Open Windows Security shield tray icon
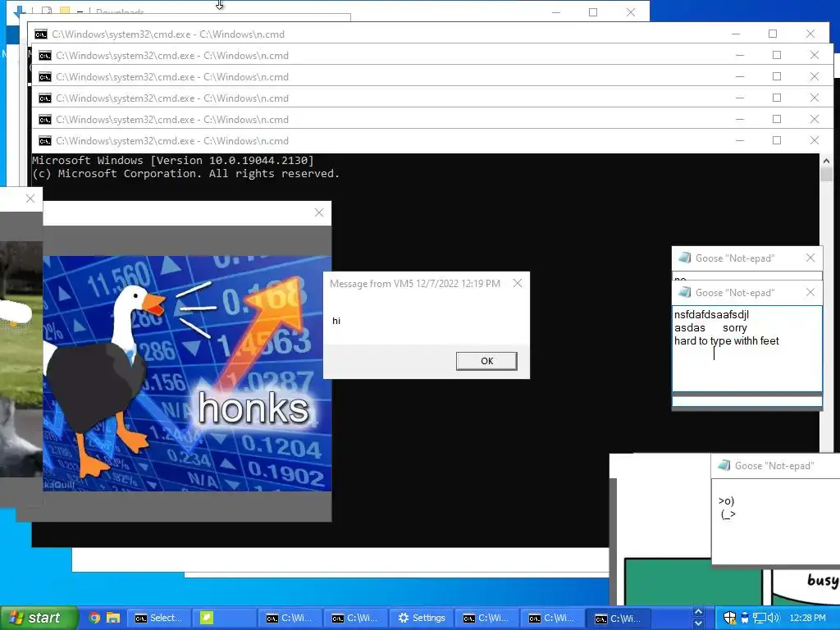The width and height of the screenshot is (840, 630). [729, 618]
